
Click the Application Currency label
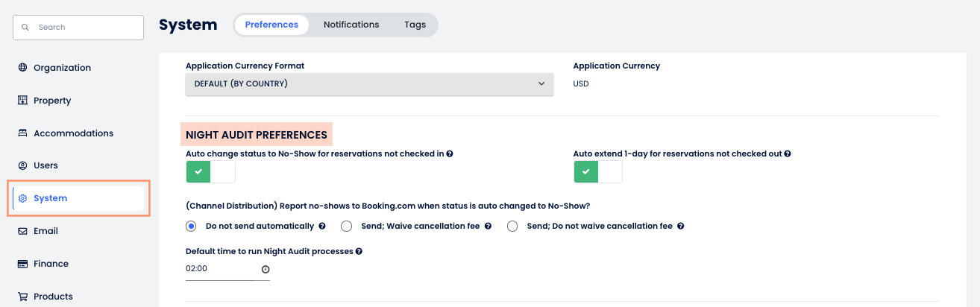point(617,66)
